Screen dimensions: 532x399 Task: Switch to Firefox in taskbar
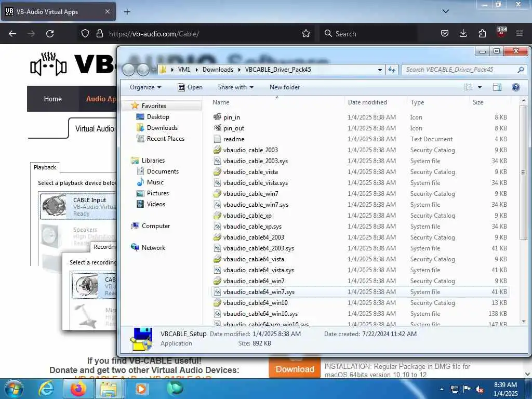(78, 389)
